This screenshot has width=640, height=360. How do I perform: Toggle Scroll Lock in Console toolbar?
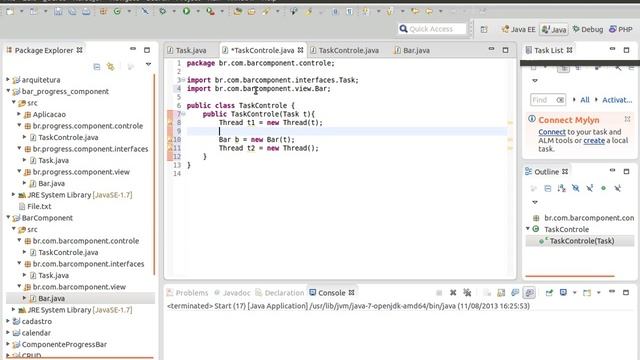pos(501,293)
